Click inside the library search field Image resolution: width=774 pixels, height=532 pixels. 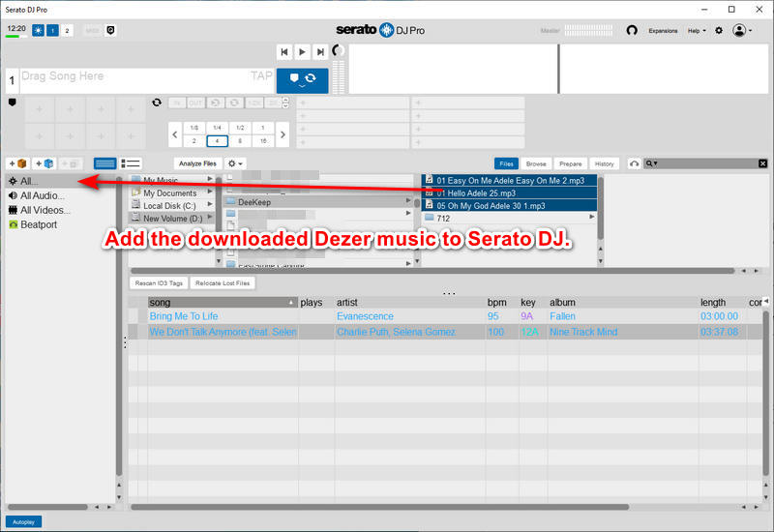click(x=708, y=163)
